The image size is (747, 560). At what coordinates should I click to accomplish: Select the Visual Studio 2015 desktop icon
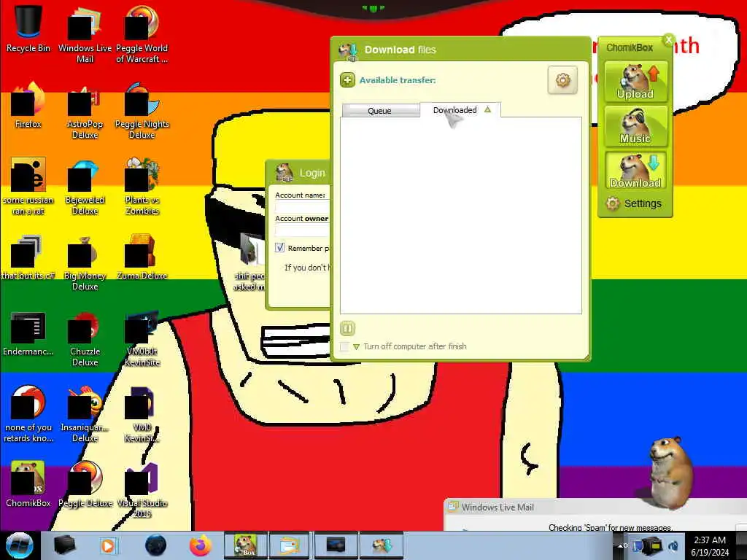click(142, 491)
